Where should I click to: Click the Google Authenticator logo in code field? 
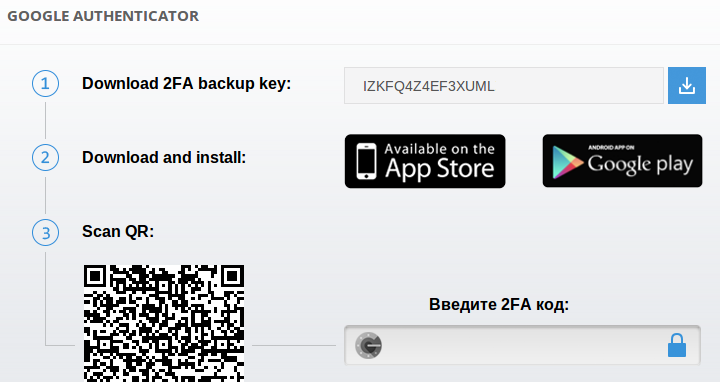368,345
